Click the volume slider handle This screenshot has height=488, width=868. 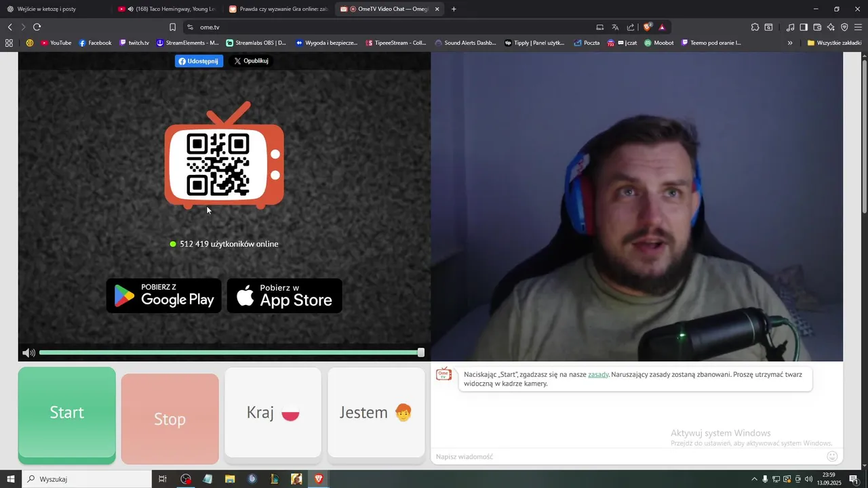(421, 352)
